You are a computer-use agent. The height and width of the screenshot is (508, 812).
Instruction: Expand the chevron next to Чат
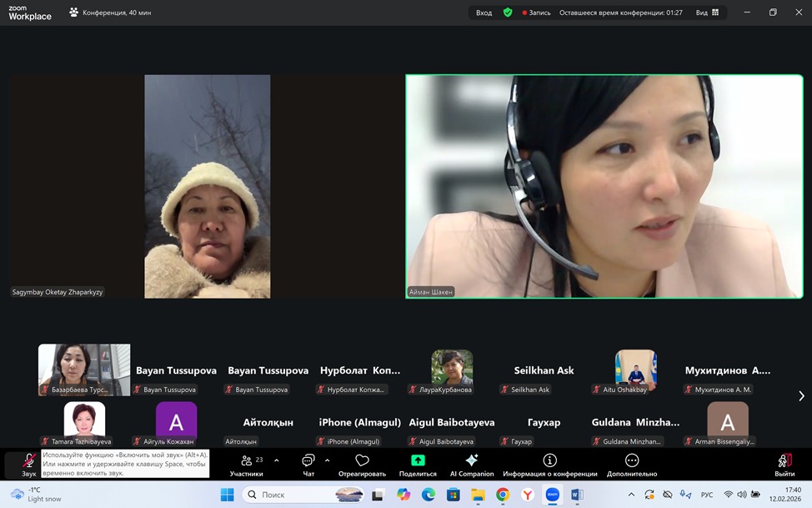pos(327,460)
